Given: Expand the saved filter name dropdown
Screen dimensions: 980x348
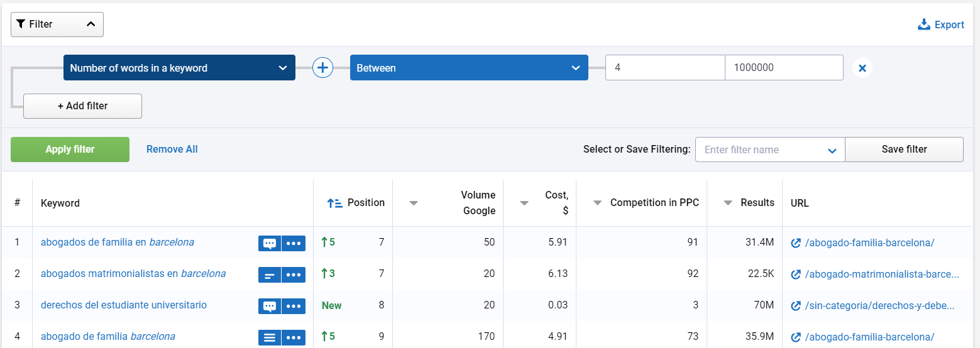Looking at the screenshot, I should click(832, 150).
